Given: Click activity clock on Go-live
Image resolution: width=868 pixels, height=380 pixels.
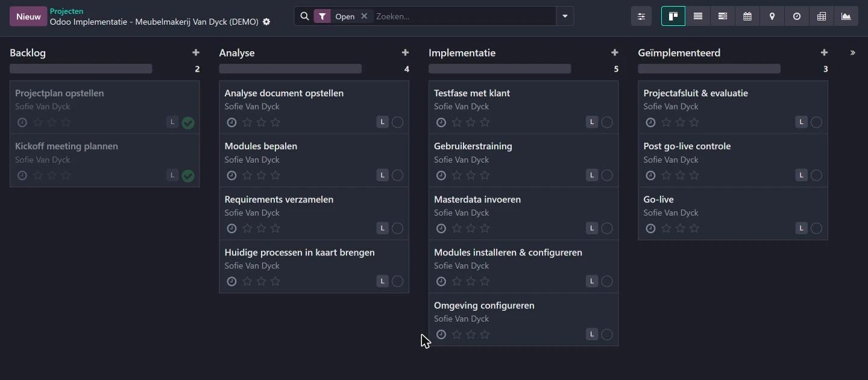Looking at the screenshot, I should pyautogui.click(x=650, y=228).
